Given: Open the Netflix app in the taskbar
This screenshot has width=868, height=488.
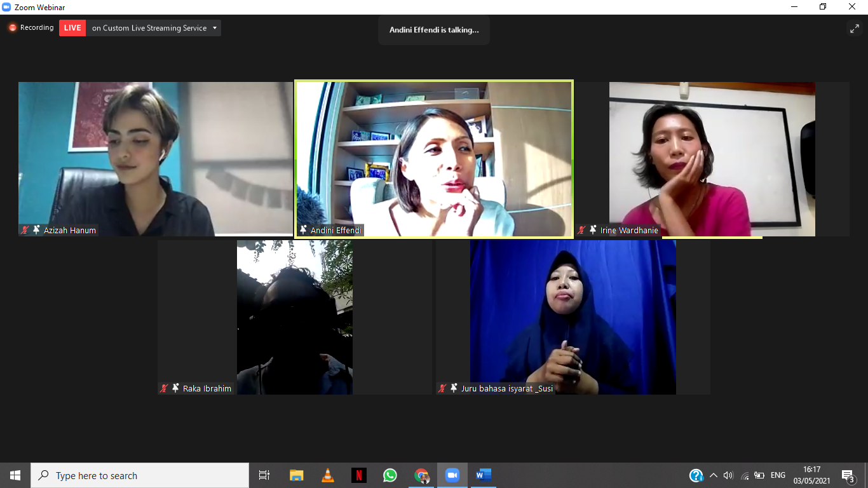Looking at the screenshot, I should 359,475.
